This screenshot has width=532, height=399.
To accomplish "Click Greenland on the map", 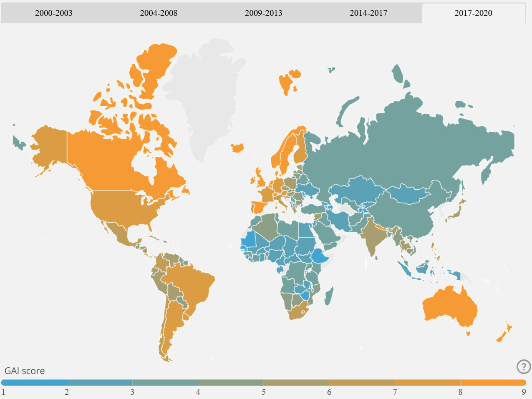I will coord(204,96).
